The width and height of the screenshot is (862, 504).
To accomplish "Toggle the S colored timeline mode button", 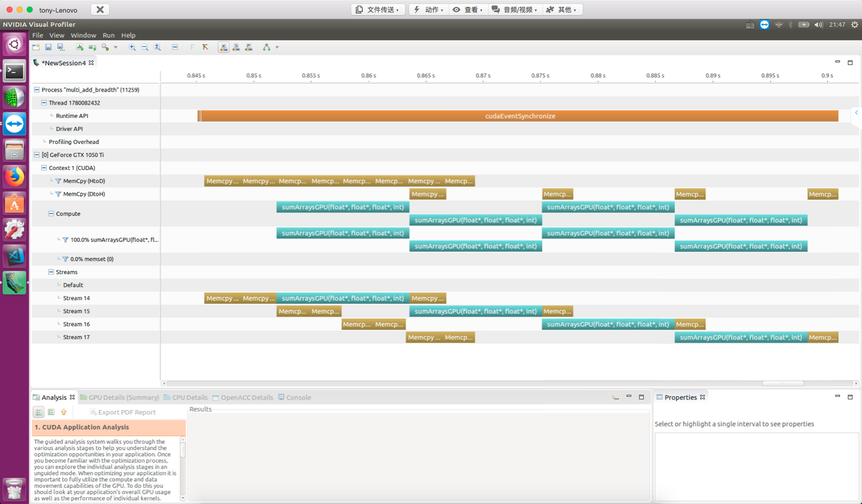I will tap(236, 47).
